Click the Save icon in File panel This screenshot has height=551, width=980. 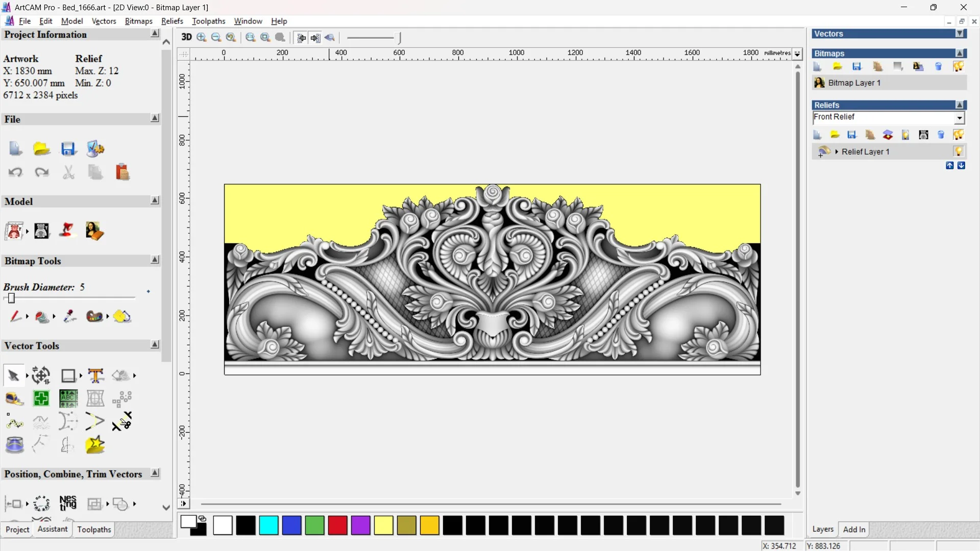(68, 149)
